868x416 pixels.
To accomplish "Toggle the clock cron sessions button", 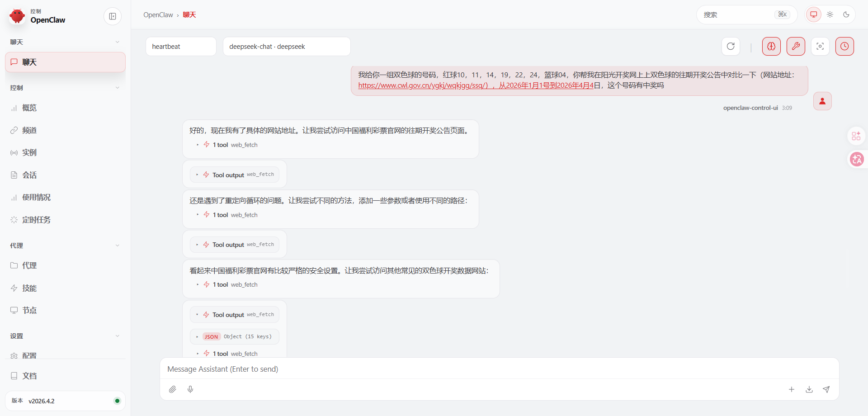I will (844, 46).
